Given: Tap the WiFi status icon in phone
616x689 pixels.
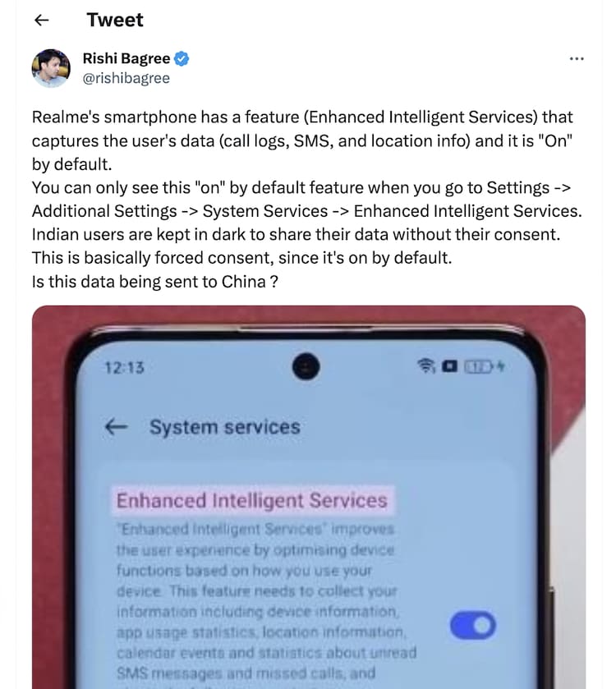Looking at the screenshot, I should [x=425, y=365].
